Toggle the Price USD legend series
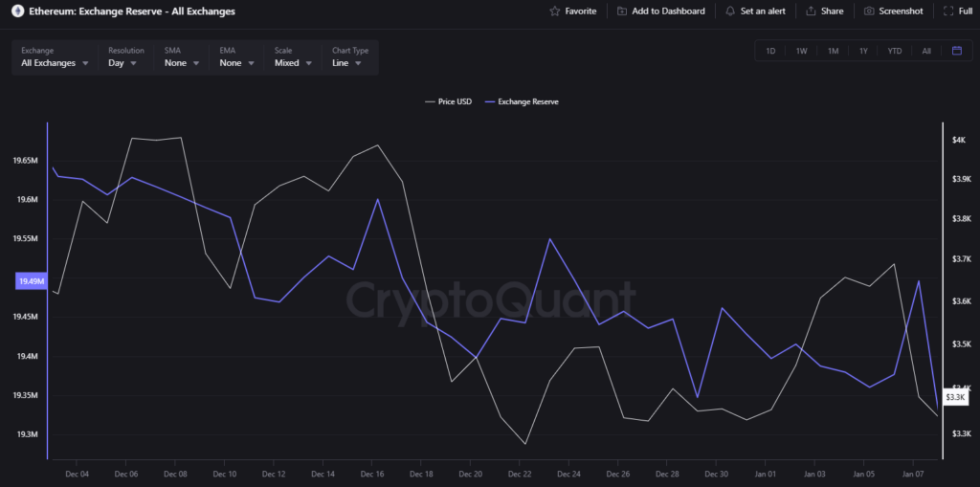 click(448, 101)
